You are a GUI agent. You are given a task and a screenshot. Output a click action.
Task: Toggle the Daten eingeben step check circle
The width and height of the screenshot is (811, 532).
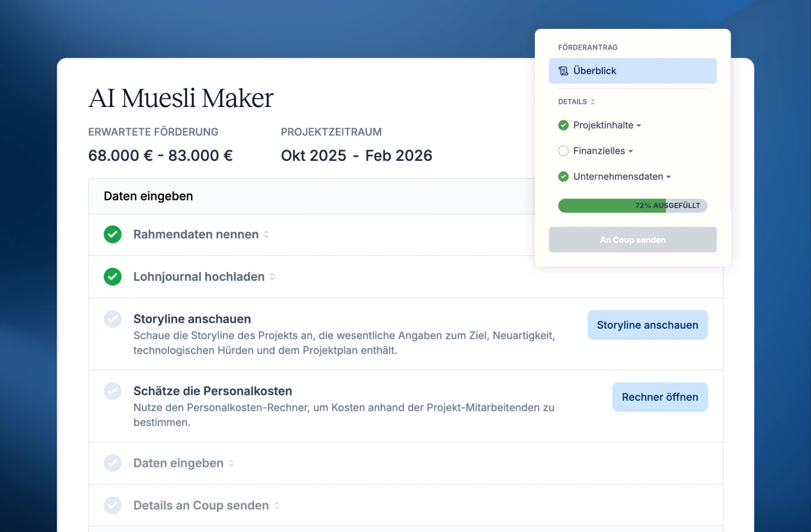(112, 463)
